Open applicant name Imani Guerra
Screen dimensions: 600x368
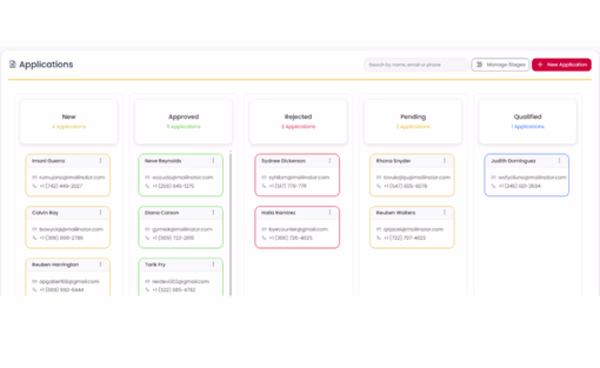(x=48, y=161)
